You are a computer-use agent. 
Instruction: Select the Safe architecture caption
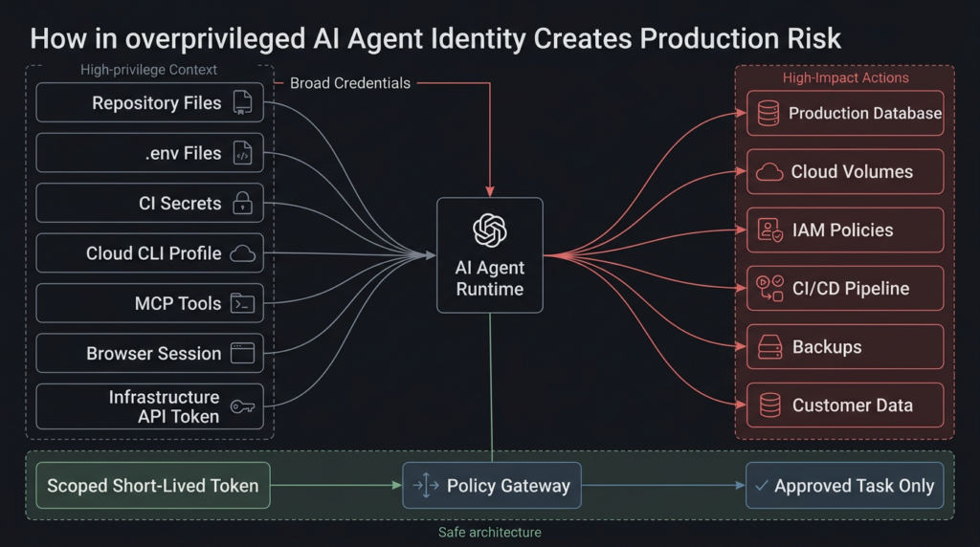[x=489, y=533]
